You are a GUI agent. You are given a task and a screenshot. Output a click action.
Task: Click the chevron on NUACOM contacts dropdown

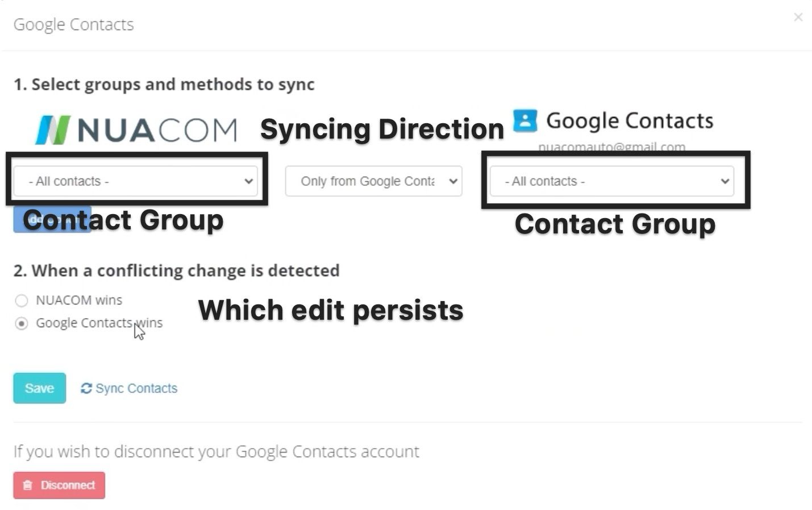point(248,182)
